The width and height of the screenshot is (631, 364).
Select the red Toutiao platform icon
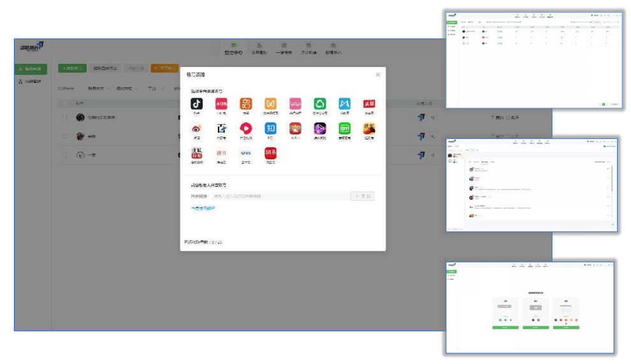click(x=369, y=103)
